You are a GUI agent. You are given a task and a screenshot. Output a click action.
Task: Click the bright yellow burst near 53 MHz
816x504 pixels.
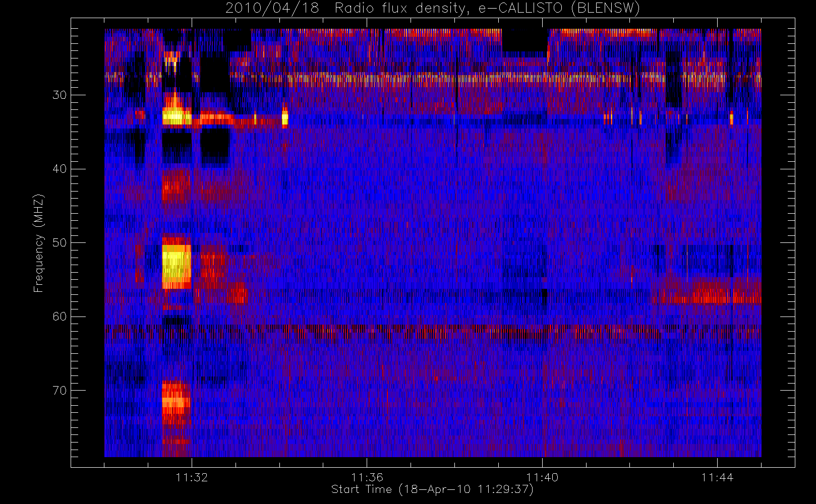tap(177, 267)
